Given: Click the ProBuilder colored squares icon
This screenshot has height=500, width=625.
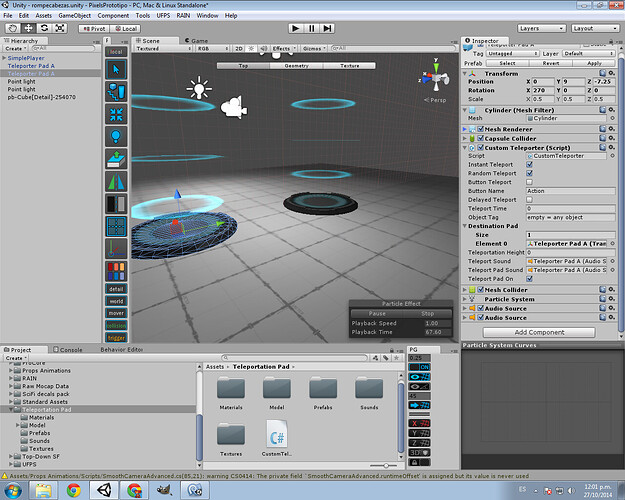Looking at the screenshot, I should coord(116,271).
